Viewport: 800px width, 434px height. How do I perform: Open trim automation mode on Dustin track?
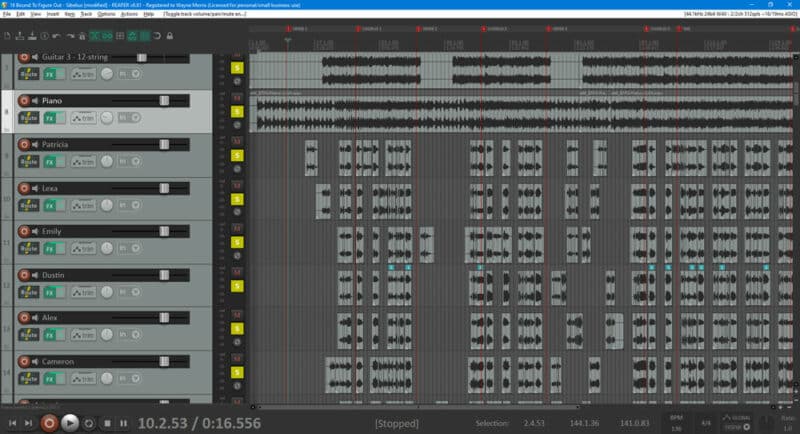[83, 292]
